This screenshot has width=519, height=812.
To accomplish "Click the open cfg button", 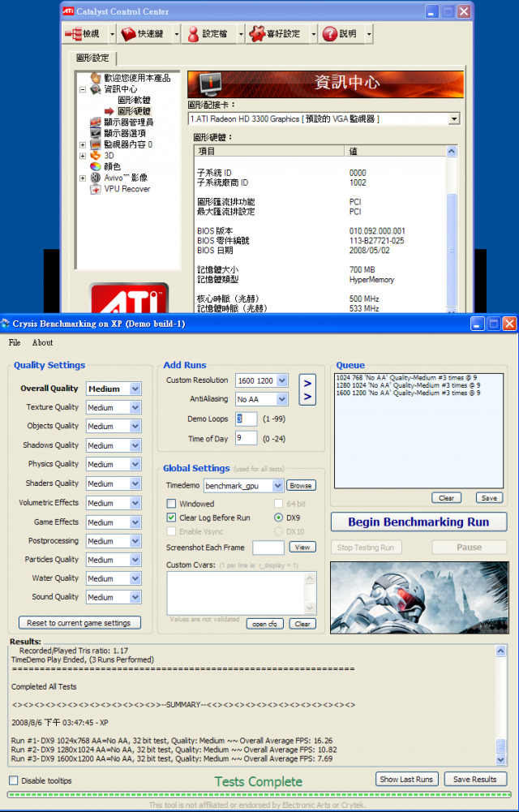I will pyautogui.click(x=265, y=624).
